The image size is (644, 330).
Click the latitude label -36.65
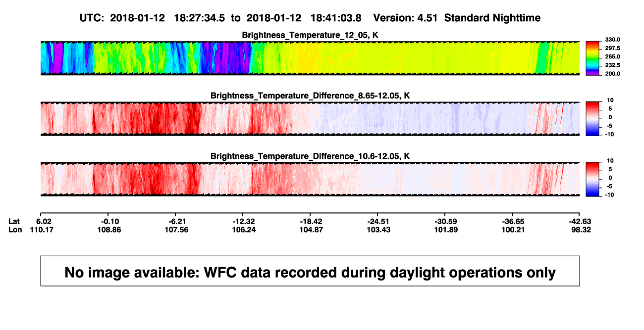513,221
